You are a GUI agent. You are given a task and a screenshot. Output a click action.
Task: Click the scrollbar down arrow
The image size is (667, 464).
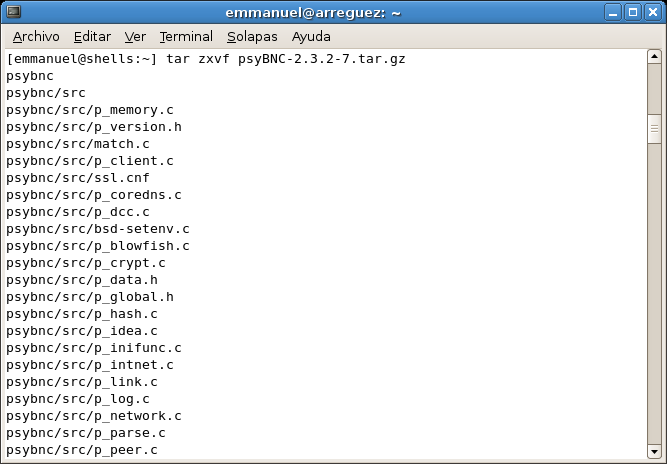pyautogui.click(x=654, y=451)
